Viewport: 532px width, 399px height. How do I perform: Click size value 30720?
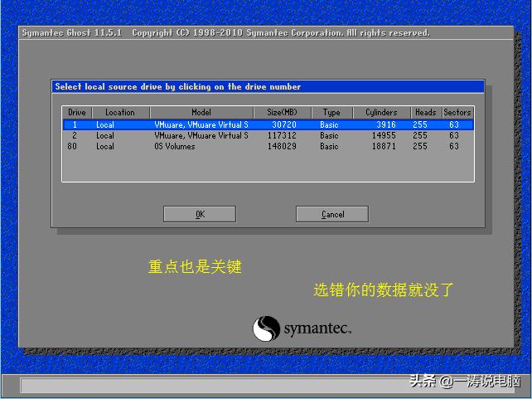coord(284,124)
